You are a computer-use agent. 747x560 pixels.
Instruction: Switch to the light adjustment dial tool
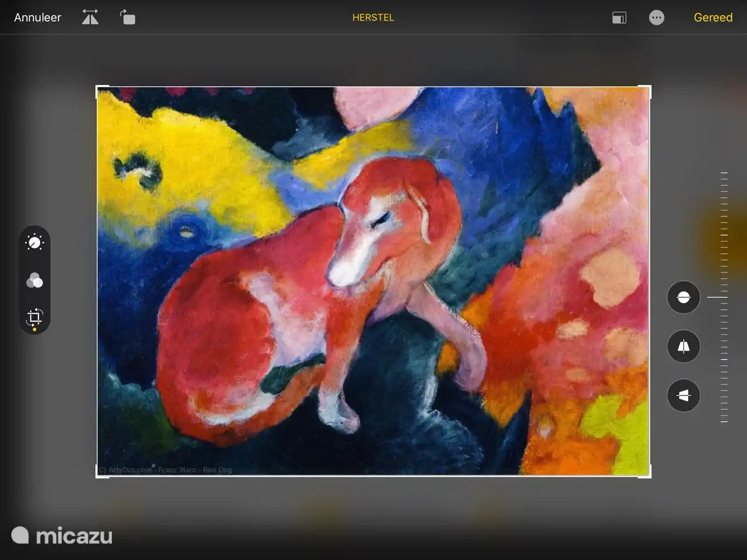click(x=34, y=243)
